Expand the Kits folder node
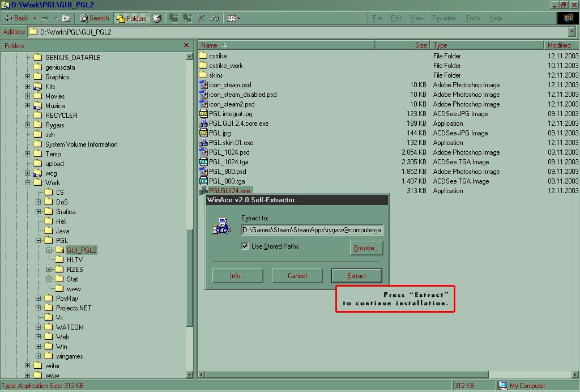This screenshot has height=392, width=580. [x=27, y=87]
